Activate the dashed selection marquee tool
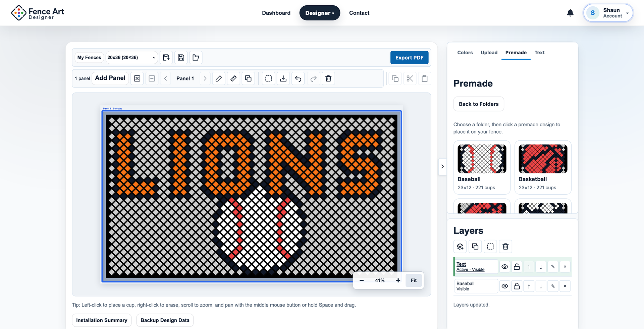The image size is (644, 329). [269, 78]
